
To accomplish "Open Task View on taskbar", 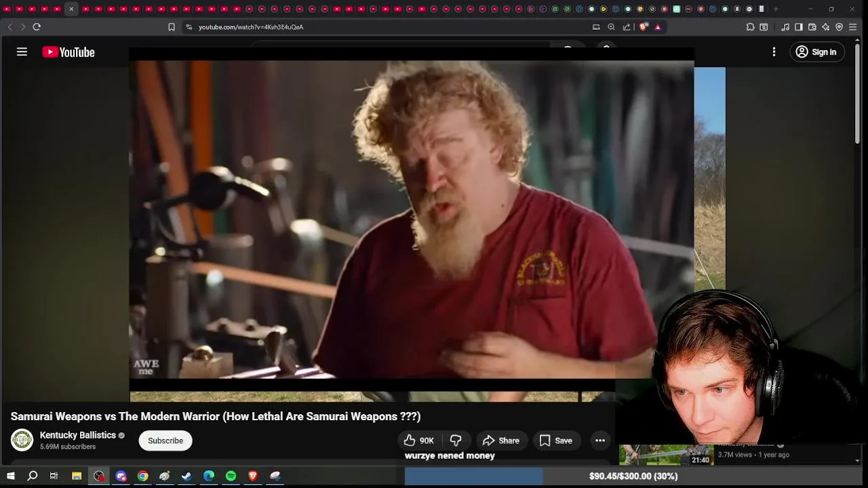I will (x=54, y=476).
